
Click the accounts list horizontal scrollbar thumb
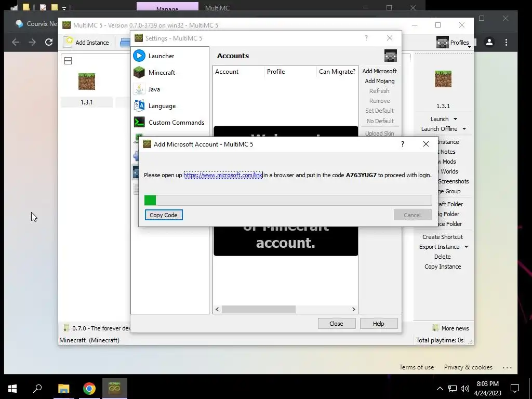click(x=259, y=310)
